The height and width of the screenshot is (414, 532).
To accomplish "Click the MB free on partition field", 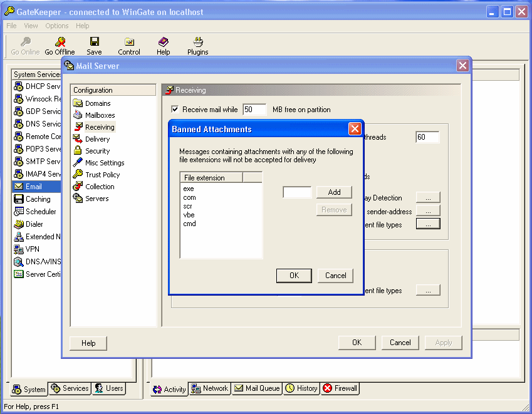I will click(254, 110).
